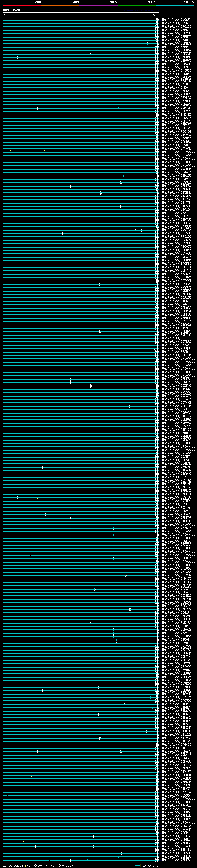The width and height of the screenshot is (197, 868).
Task: Select label UniRef100_A9SF28
Action: (176, 284)
